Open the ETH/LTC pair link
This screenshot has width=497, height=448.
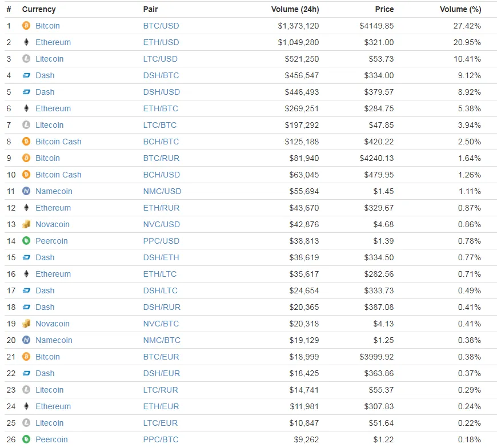tap(160, 274)
